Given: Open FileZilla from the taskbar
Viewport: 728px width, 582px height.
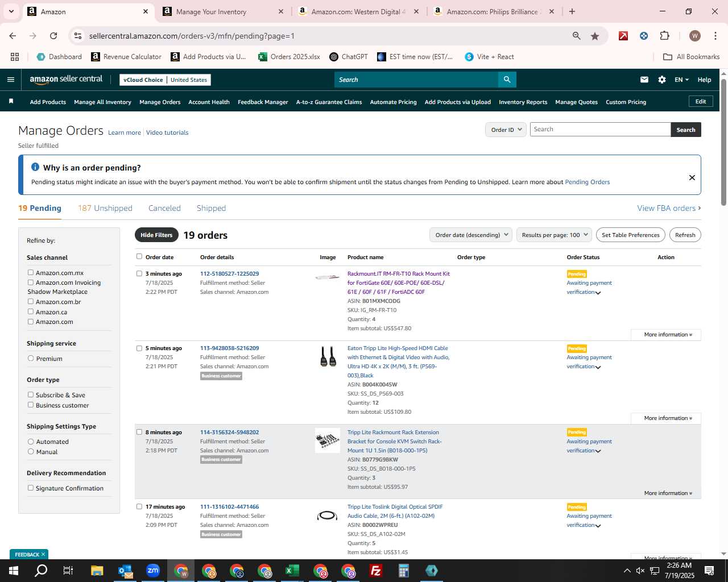Looking at the screenshot, I should (375, 571).
